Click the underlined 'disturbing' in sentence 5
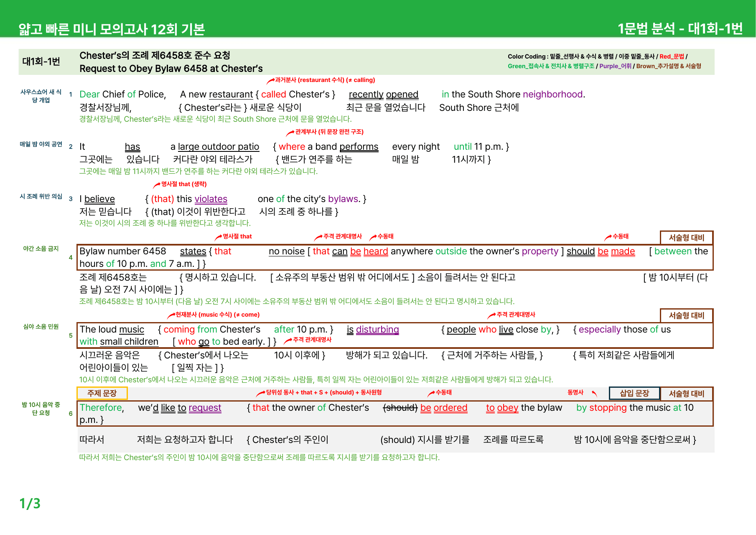 tap(377, 330)
